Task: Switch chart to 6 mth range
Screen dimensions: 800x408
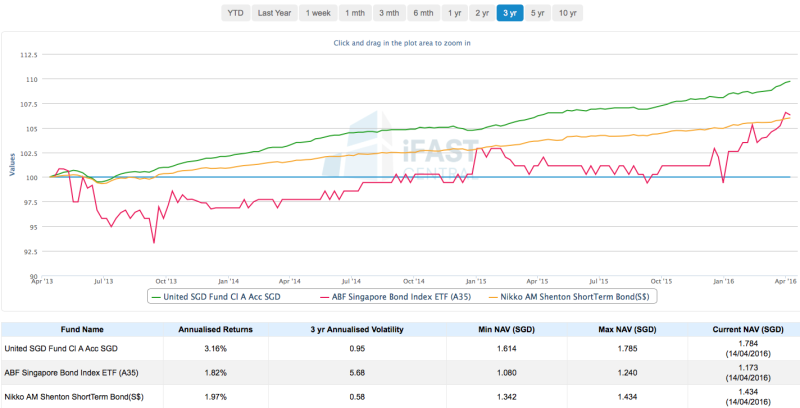Action: (x=423, y=13)
